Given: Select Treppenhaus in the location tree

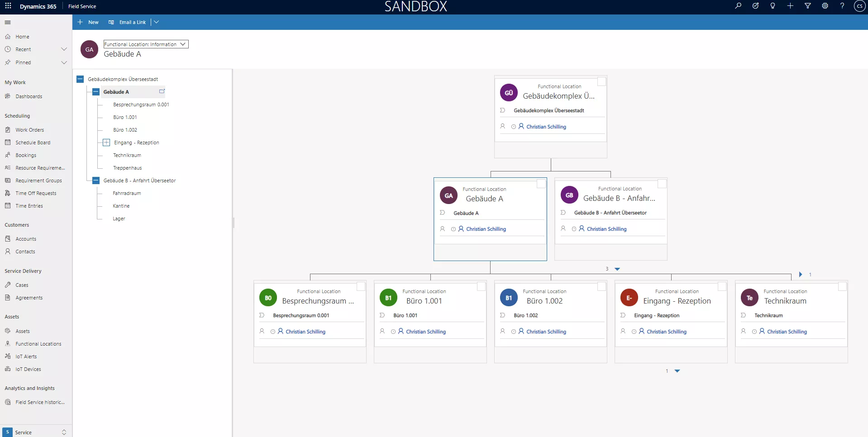Looking at the screenshot, I should pyautogui.click(x=127, y=168).
